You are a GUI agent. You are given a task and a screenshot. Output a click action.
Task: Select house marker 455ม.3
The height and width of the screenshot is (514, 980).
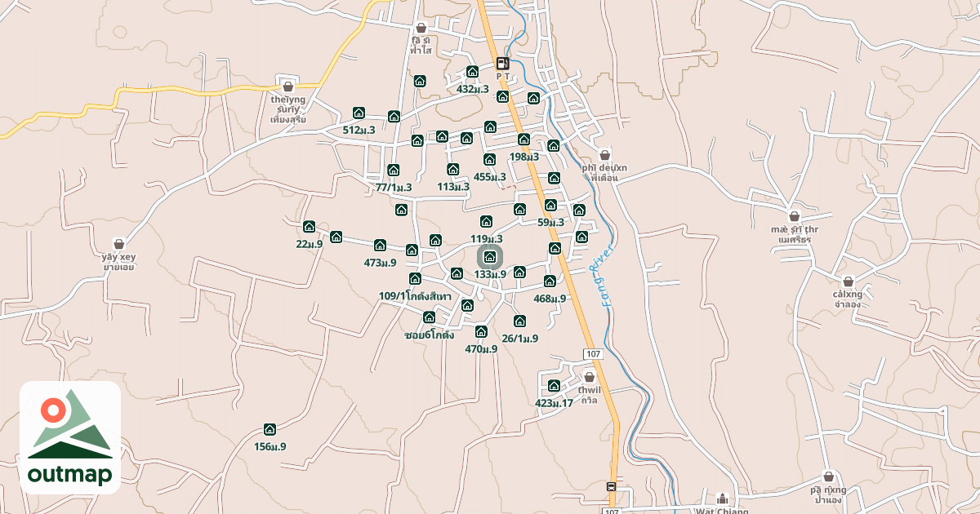pyautogui.click(x=489, y=159)
